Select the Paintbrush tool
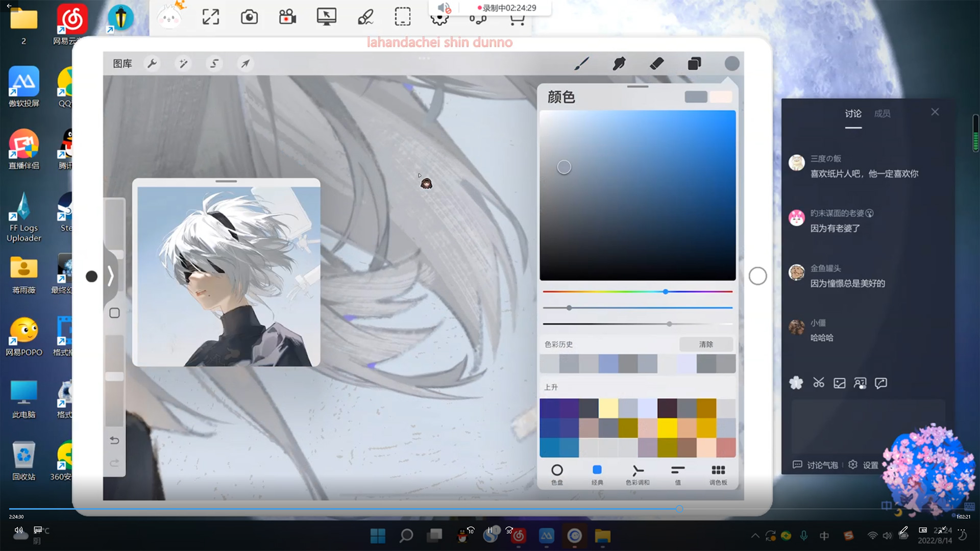Screen dimensions: 980x551 pyautogui.click(x=581, y=64)
